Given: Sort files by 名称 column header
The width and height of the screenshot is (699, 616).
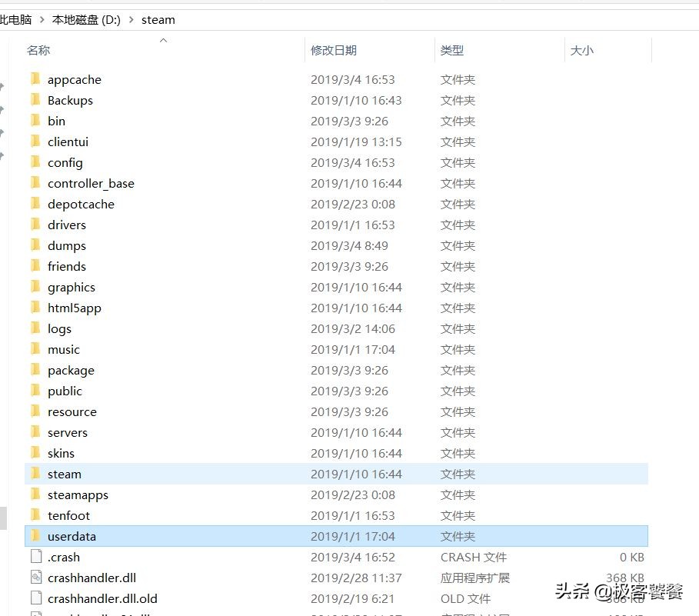Looking at the screenshot, I should point(38,51).
